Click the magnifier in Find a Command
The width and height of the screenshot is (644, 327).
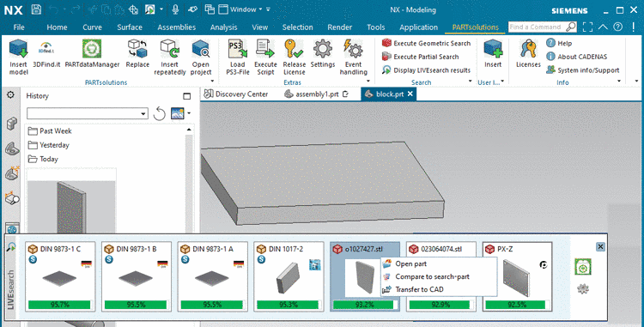point(570,27)
